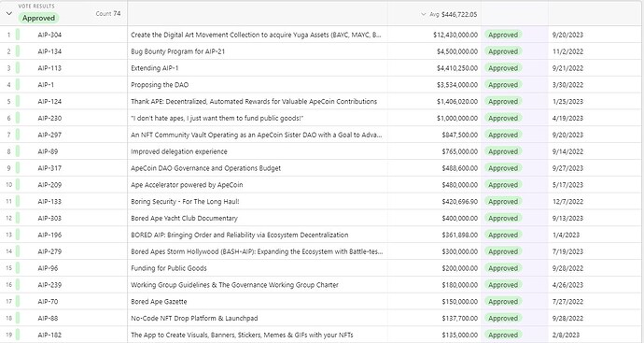
Task: Click 'Create the Digital Art Movement Collection' title
Action: (x=256, y=35)
